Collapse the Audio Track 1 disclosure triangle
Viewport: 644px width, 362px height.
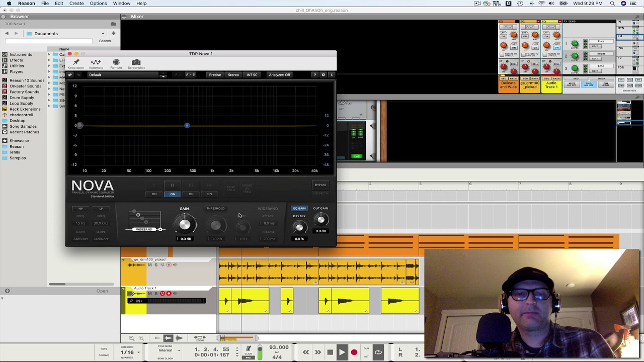point(124,289)
